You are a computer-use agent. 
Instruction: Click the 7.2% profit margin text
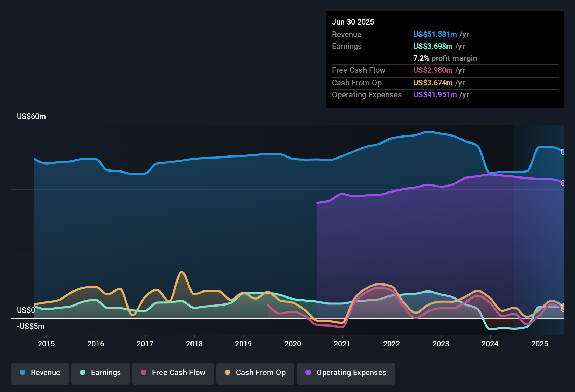tap(445, 58)
